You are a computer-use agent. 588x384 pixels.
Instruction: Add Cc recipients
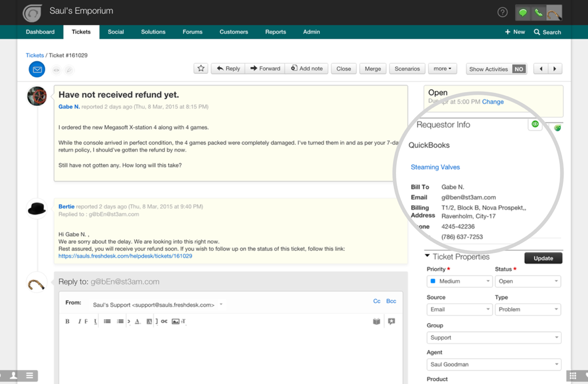377,301
